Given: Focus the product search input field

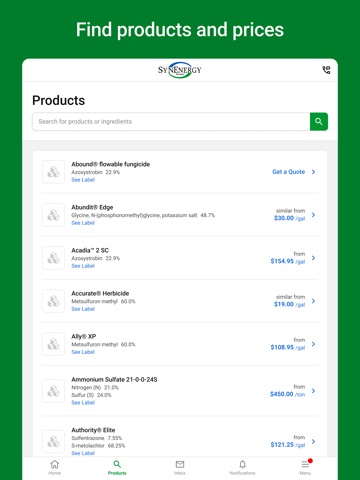Looking at the screenshot, I should pyautogui.click(x=171, y=121).
